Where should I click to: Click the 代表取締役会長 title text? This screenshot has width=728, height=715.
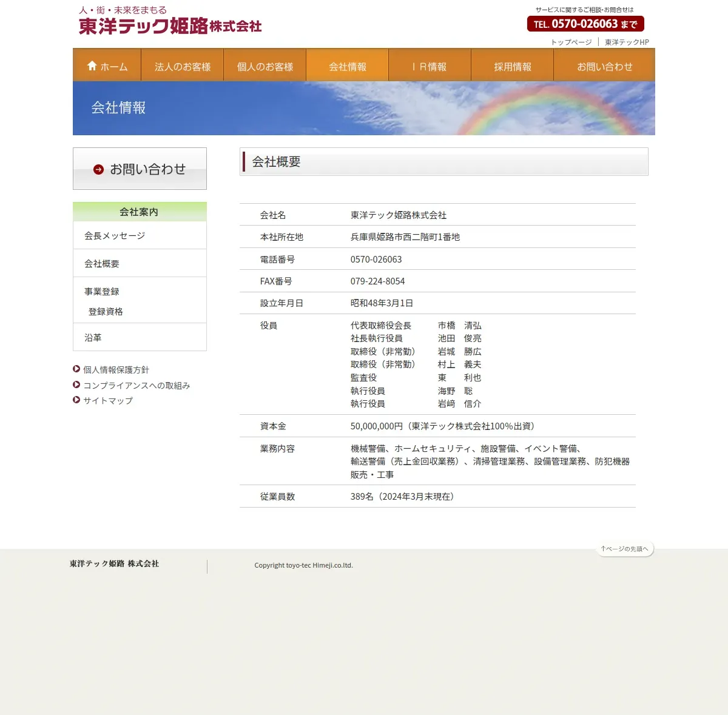point(381,325)
